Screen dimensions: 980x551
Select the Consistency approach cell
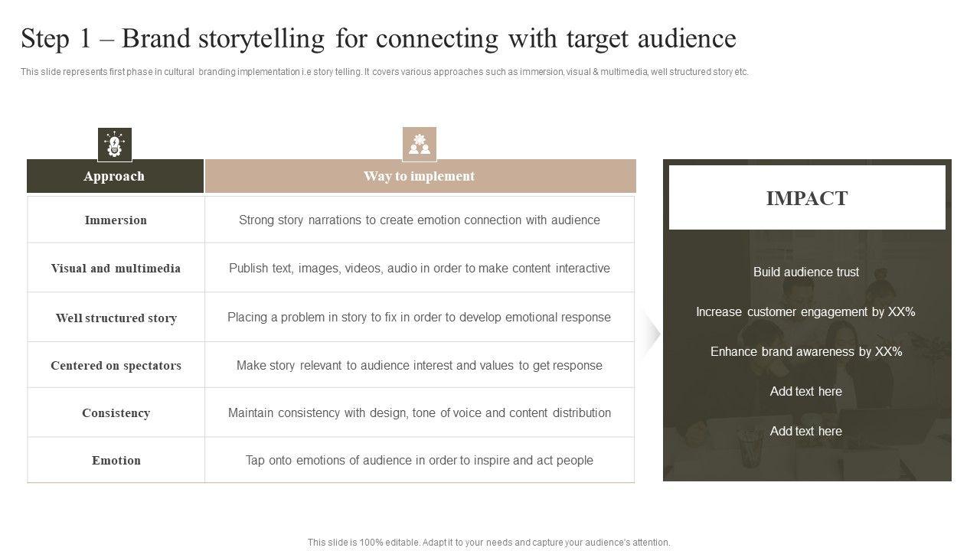(116, 412)
